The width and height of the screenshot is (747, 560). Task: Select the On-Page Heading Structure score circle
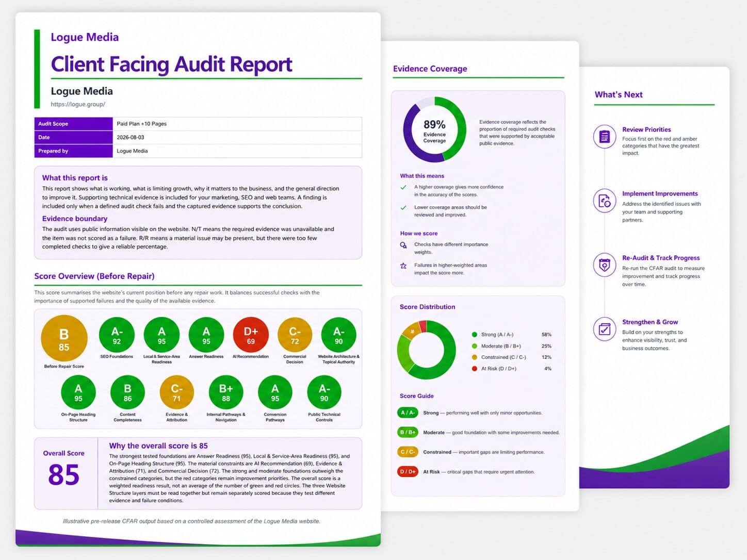pos(78,392)
